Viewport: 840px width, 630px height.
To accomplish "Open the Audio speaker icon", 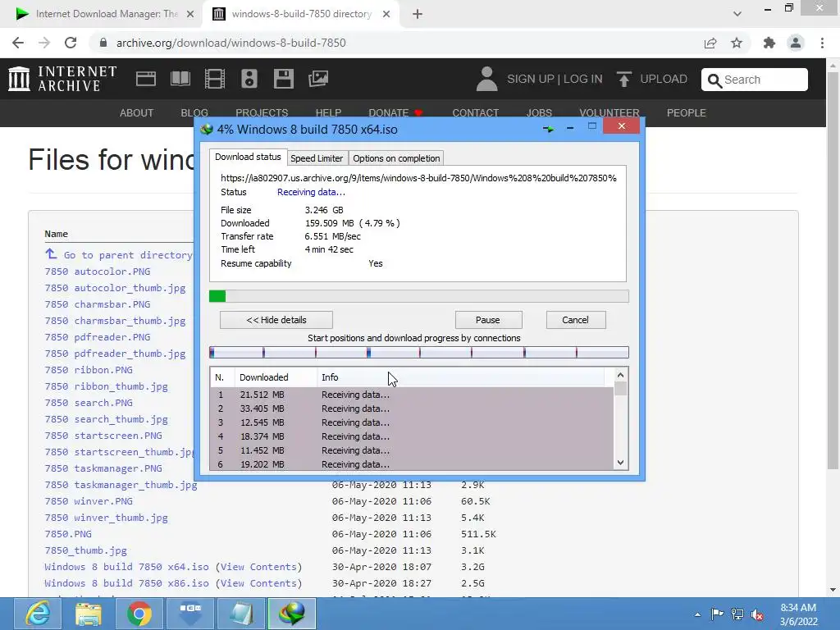I will point(249,79).
